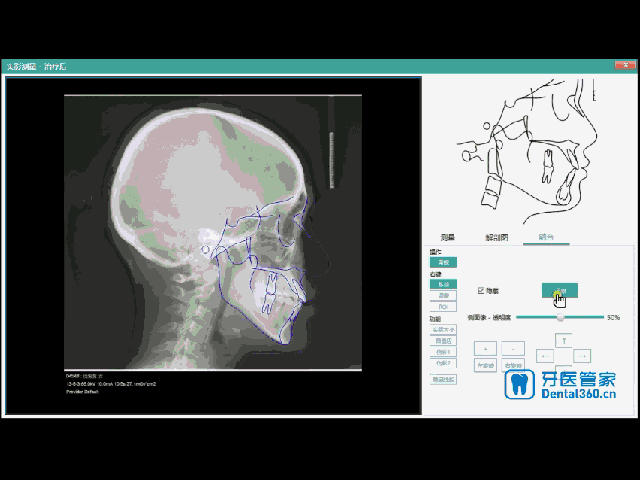The image size is (640, 480).
Task: Select the highlighted 移动 right-click mode
Action: coord(443,284)
